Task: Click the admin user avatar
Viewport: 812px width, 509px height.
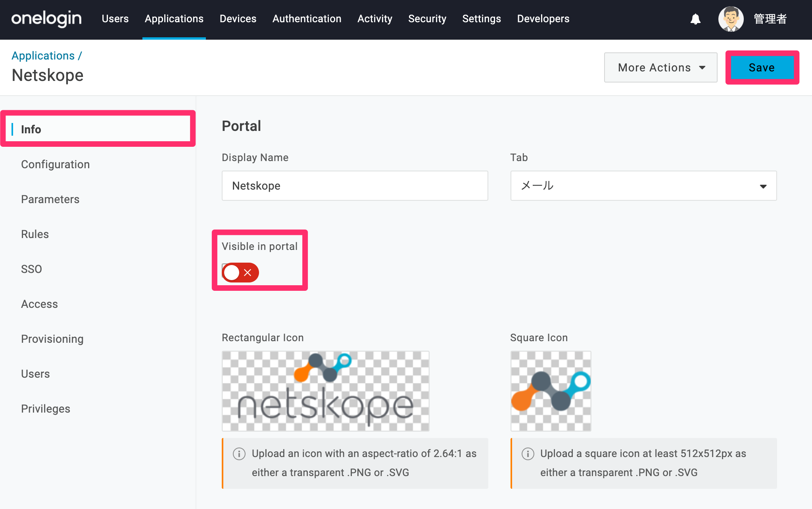Action: click(731, 19)
